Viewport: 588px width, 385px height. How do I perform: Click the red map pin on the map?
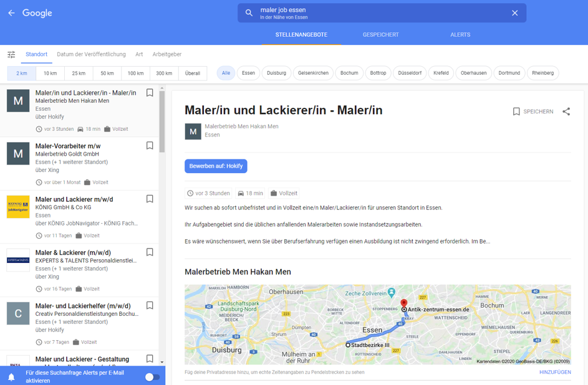[x=404, y=303]
